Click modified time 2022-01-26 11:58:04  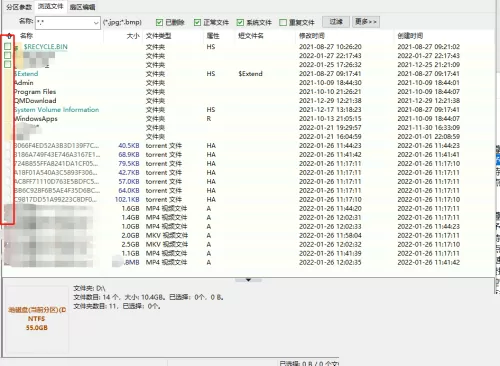330,236
